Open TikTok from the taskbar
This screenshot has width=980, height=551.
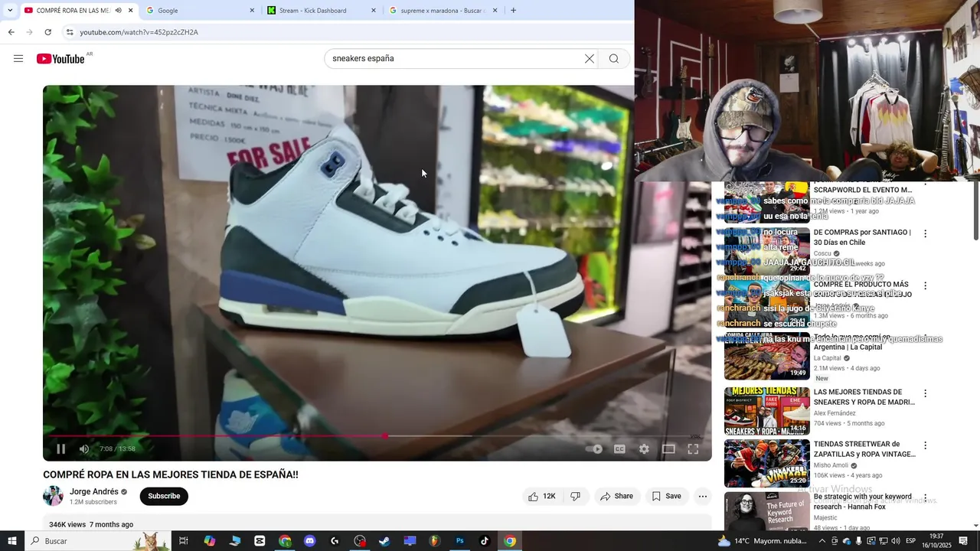(x=485, y=541)
